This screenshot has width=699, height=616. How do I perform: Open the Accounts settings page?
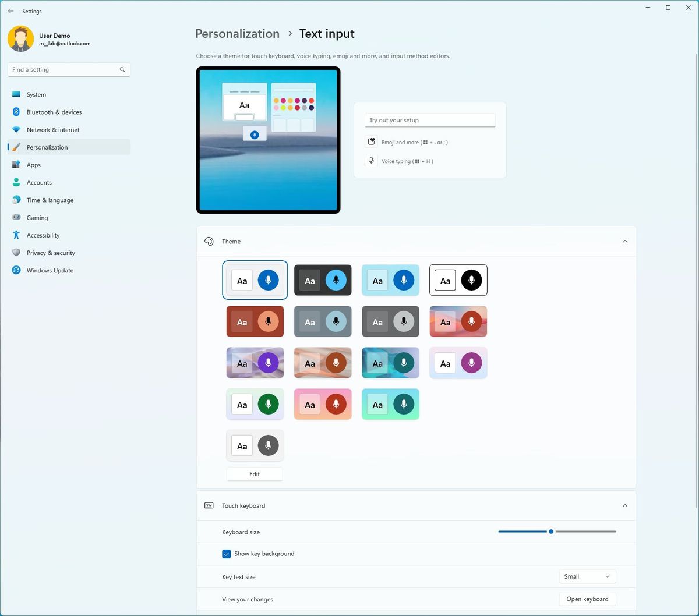pos(39,182)
